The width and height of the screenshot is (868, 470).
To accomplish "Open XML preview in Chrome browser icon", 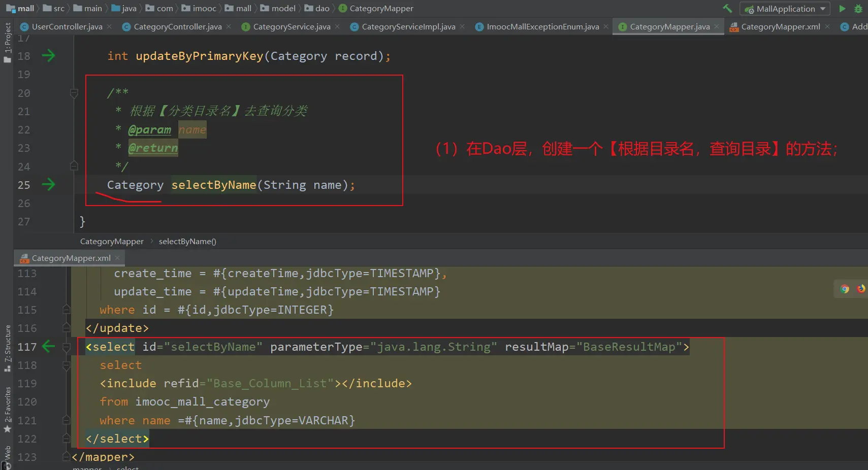I will pos(845,289).
